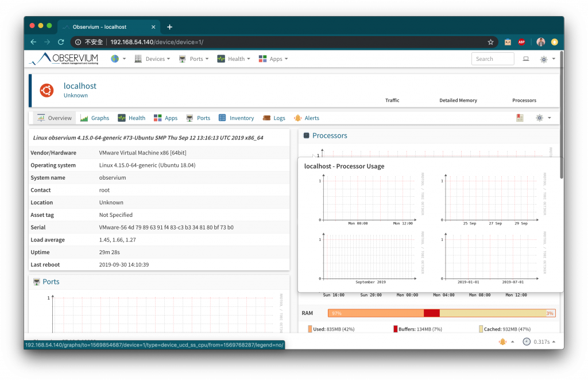This screenshot has height=381, width=588.
Task: Click the Detailed Memory header label
Action: [x=458, y=100]
